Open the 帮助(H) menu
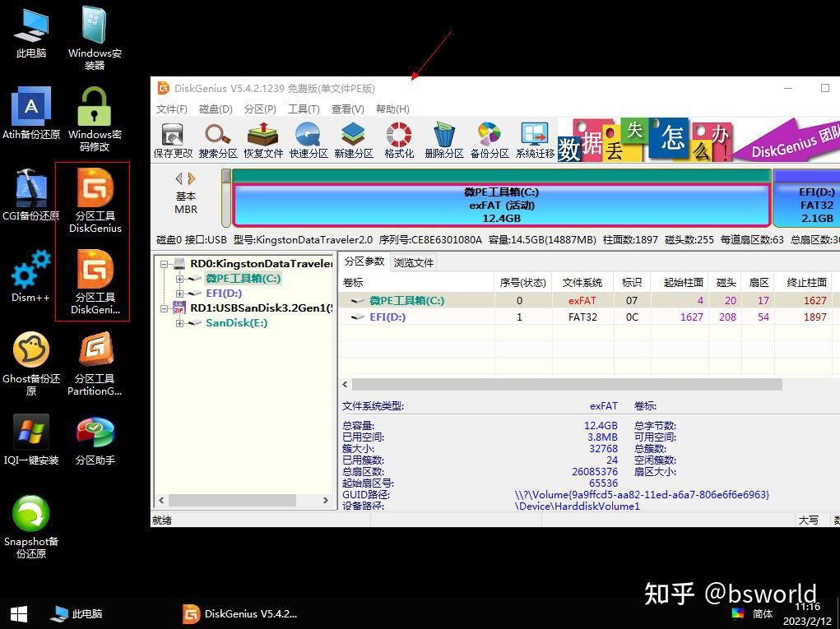840x629 pixels. click(x=392, y=109)
